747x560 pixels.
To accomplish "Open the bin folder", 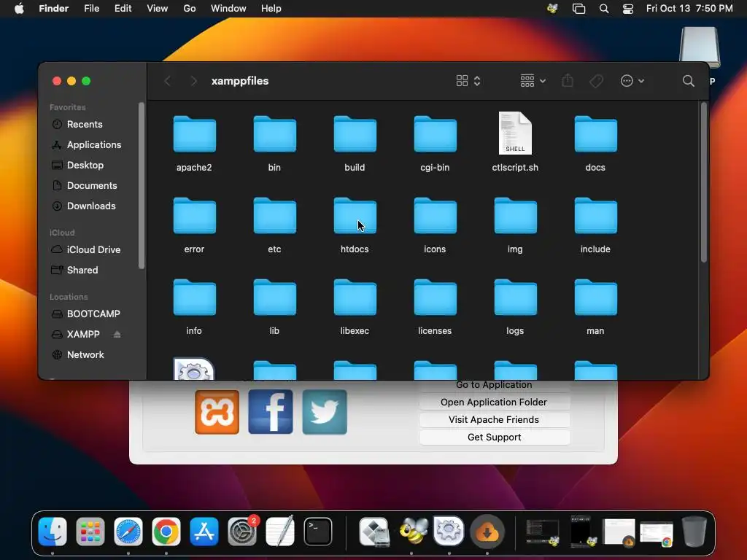I will [274, 135].
